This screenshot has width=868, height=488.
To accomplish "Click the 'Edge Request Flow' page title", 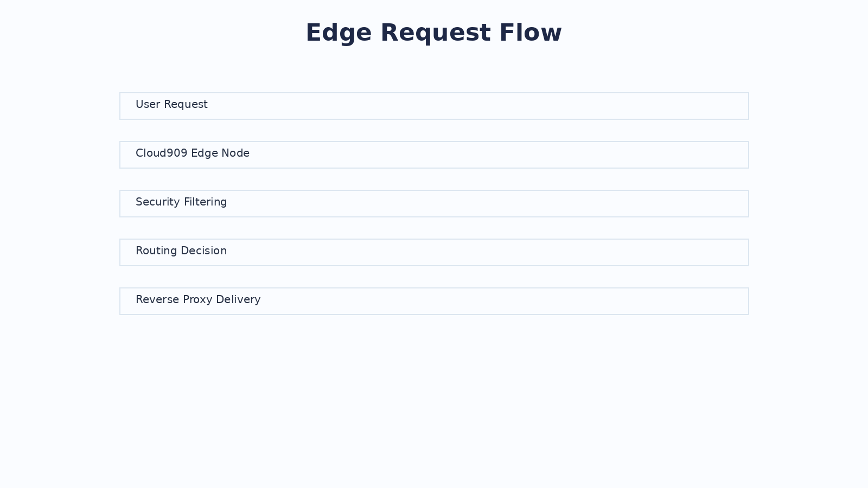I will click(x=433, y=33).
